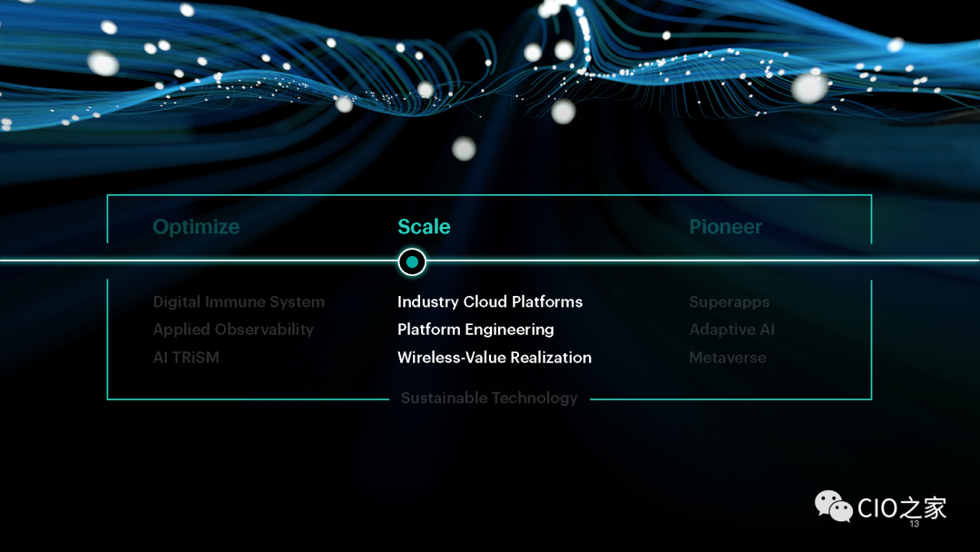
Task: Select Applied Observability item
Action: tap(233, 330)
